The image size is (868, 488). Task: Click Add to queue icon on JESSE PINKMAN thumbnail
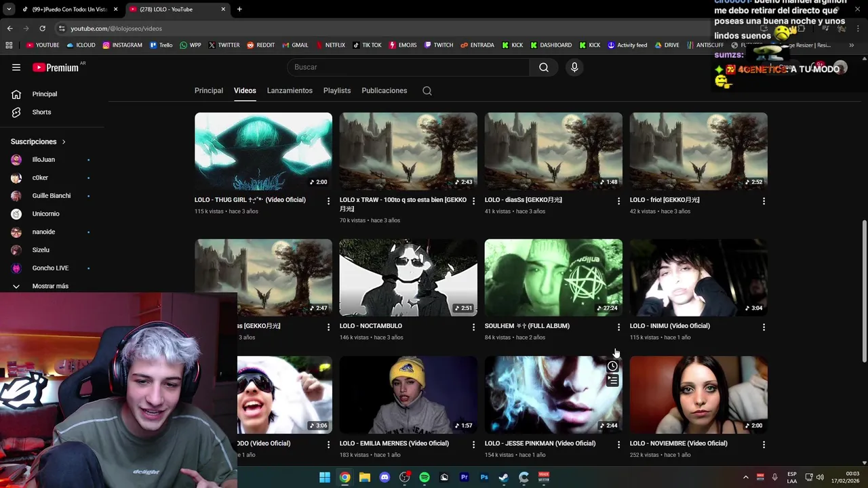612,381
